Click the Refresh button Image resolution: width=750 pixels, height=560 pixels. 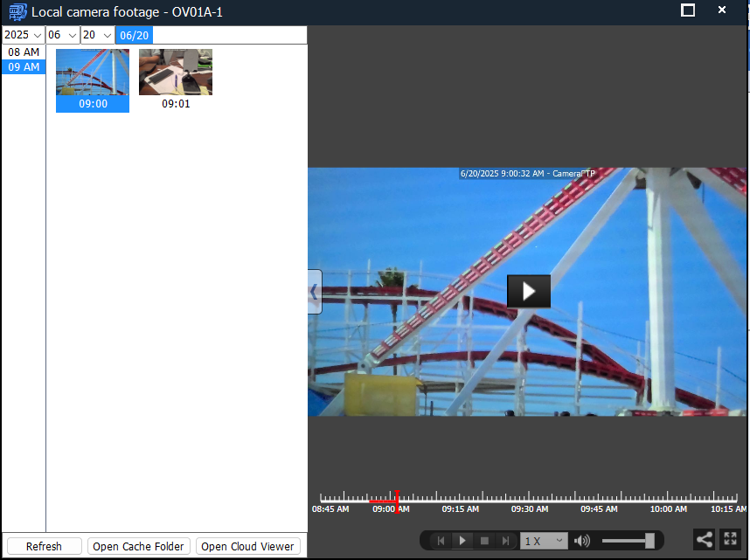click(44, 546)
